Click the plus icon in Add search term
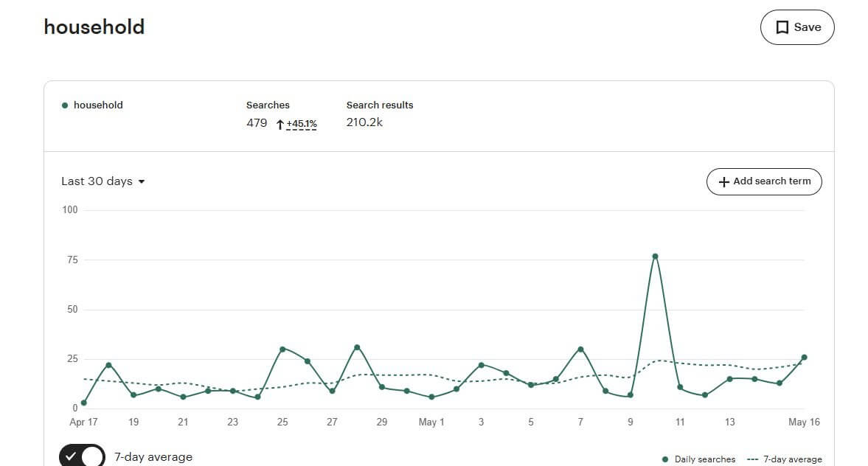Screen dimensions: 868x466 tap(723, 181)
